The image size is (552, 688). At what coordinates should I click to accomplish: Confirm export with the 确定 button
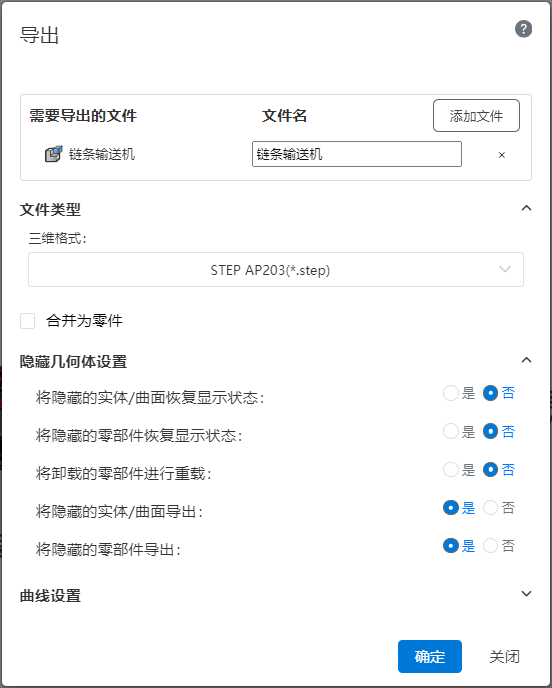430,656
